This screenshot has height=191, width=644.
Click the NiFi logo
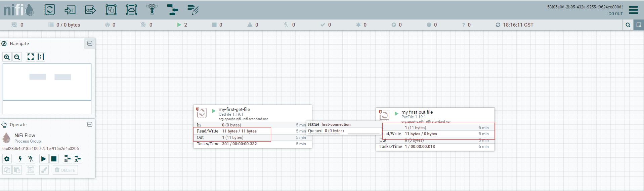click(18, 9)
